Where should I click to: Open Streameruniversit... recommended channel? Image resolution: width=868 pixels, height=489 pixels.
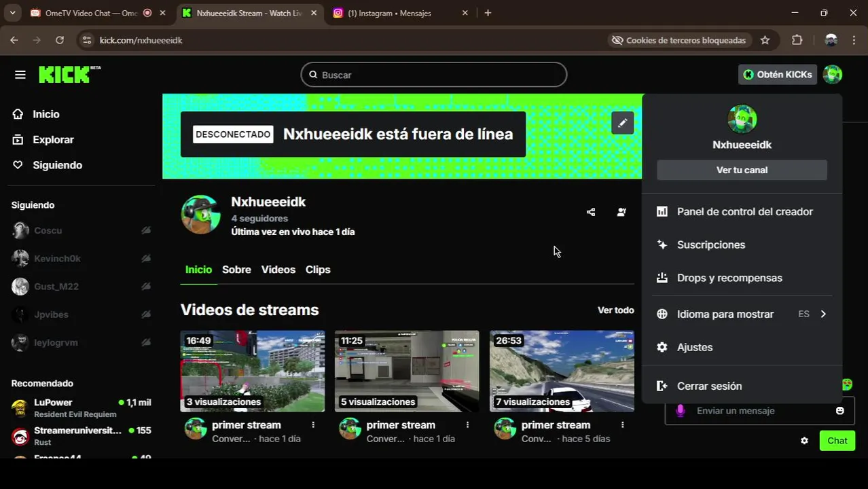pyautogui.click(x=82, y=435)
